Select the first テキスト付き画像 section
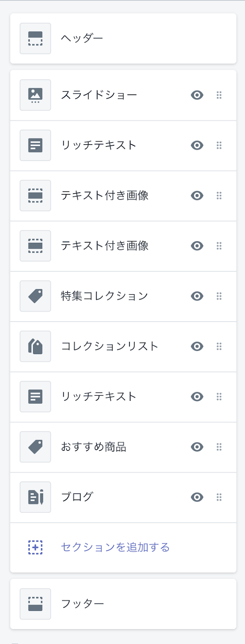 click(105, 196)
